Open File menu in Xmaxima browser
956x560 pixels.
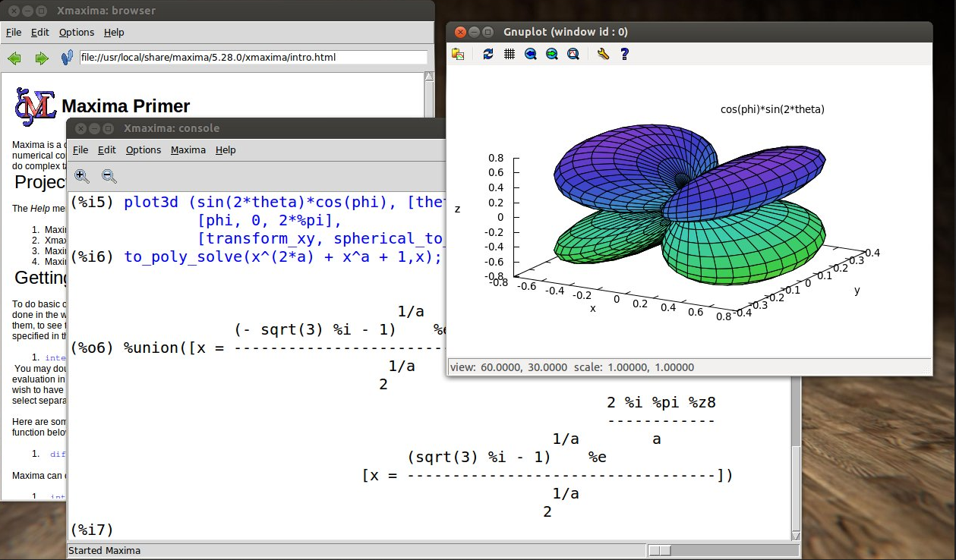(x=14, y=32)
